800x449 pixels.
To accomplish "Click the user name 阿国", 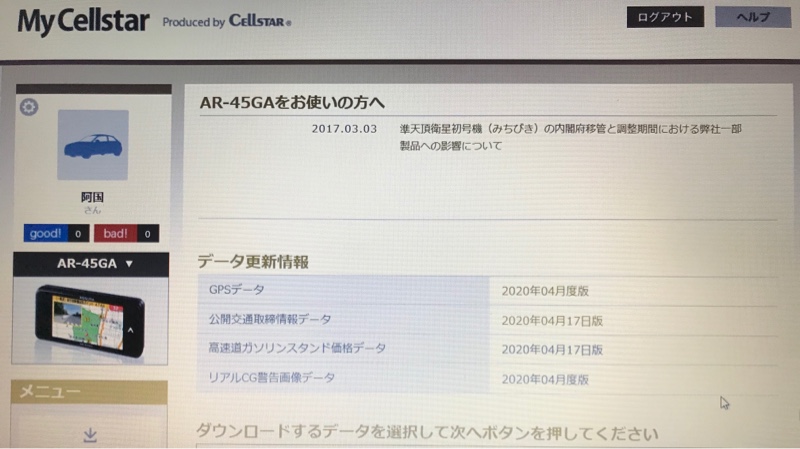I will (92, 197).
